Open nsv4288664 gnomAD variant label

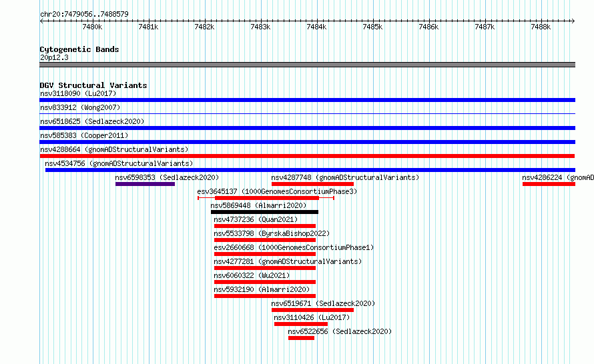tap(114, 149)
